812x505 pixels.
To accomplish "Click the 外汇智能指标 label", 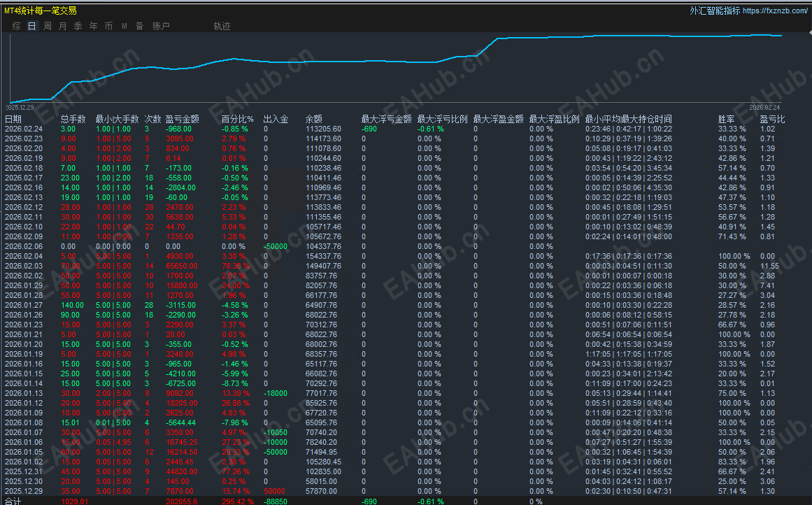I will (715, 10).
